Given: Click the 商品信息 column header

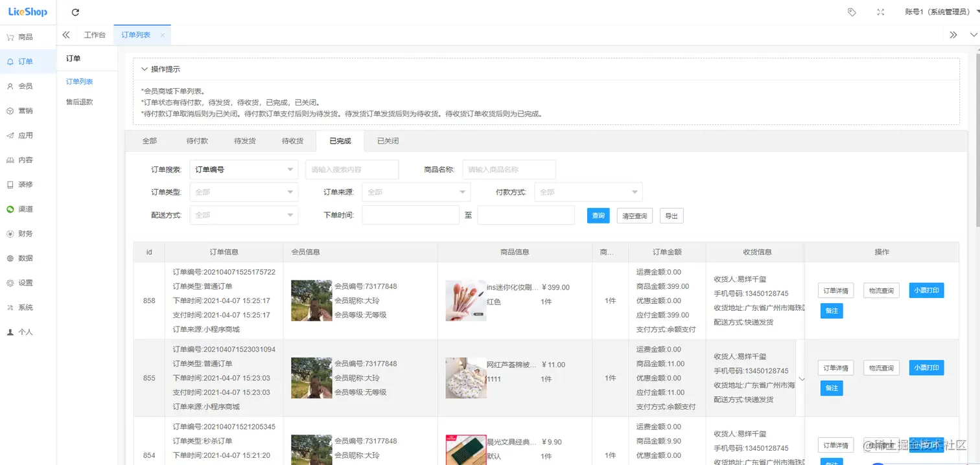Looking at the screenshot, I should click(x=515, y=252).
